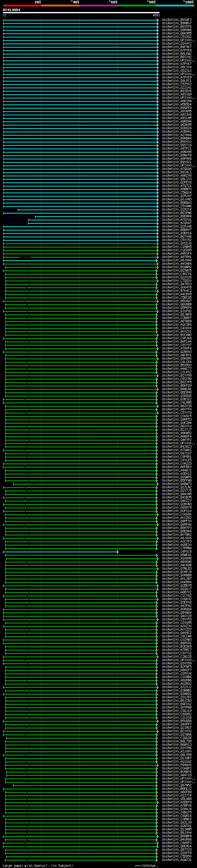Select the UniRef100_C1MWH5 label

click(176, 247)
